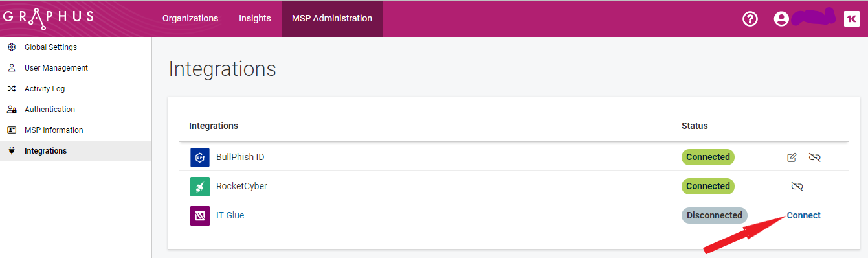Open the help question mark icon
Screen dimensions: 868x258
[750, 19]
